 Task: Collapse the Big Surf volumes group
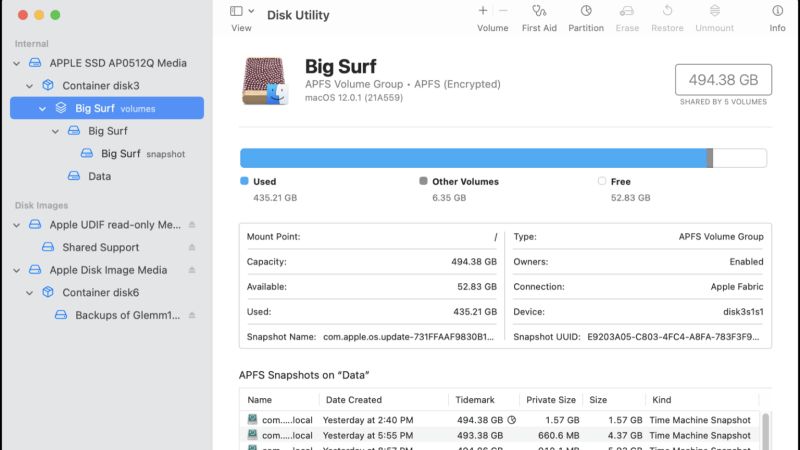(42, 108)
